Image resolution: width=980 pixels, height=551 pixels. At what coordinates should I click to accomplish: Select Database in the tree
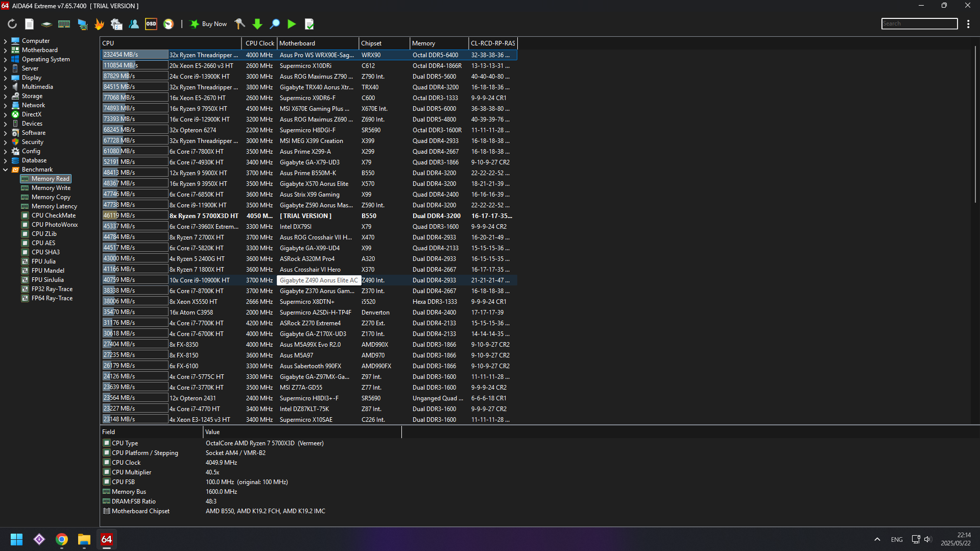(34, 160)
